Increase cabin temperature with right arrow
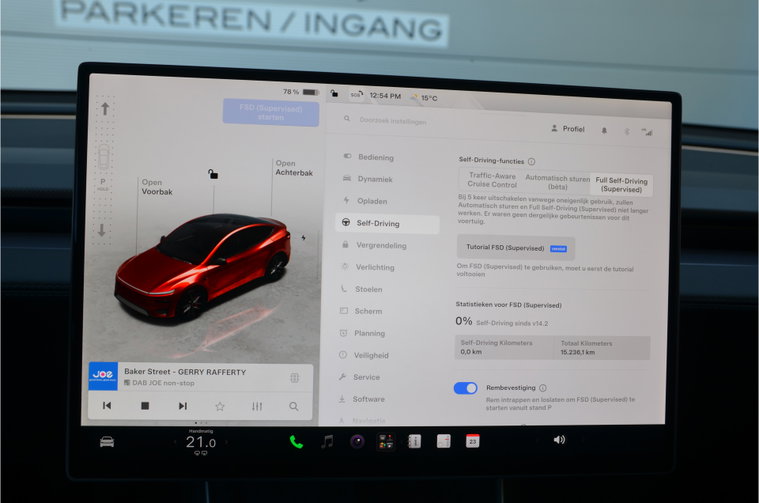 [x=226, y=442]
